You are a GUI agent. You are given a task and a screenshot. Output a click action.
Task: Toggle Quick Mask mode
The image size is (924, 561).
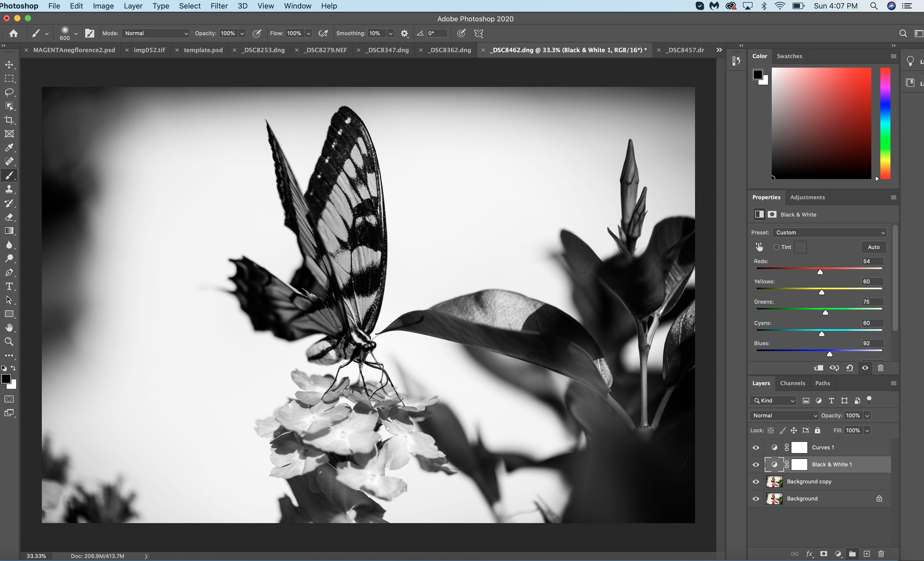click(x=9, y=399)
